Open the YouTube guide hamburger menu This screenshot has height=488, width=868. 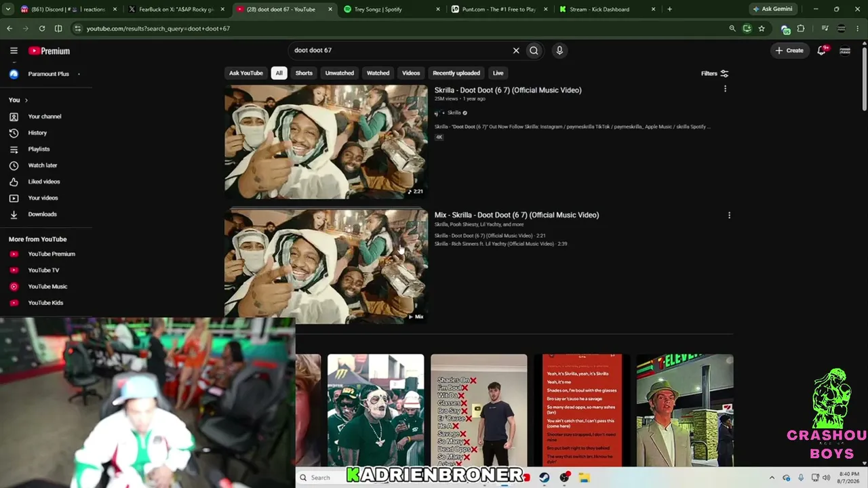coord(14,51)
